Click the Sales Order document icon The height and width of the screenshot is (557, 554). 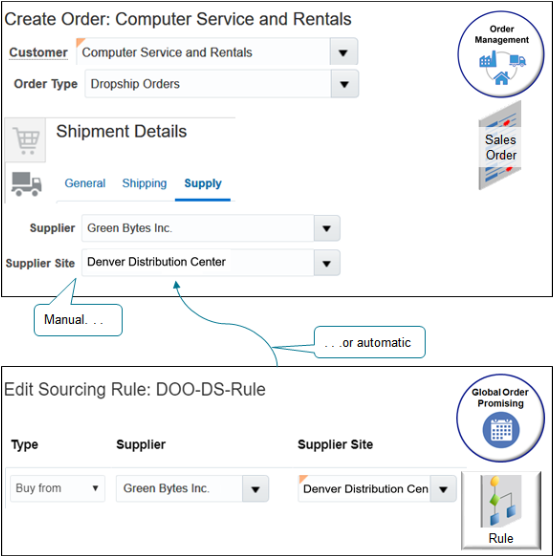tap(500, 146)
